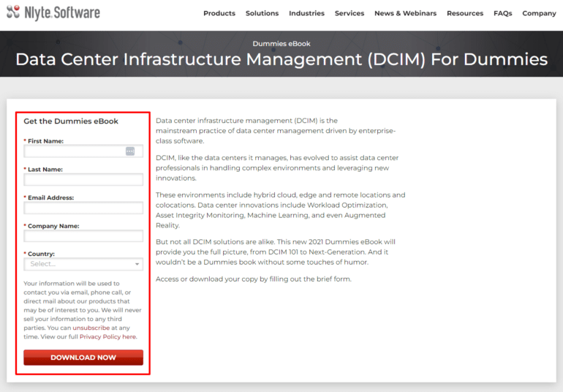This screenshot has height=392, width=563.
Task: Expand the Country select dropdown
Action: [x=83, y=264]
